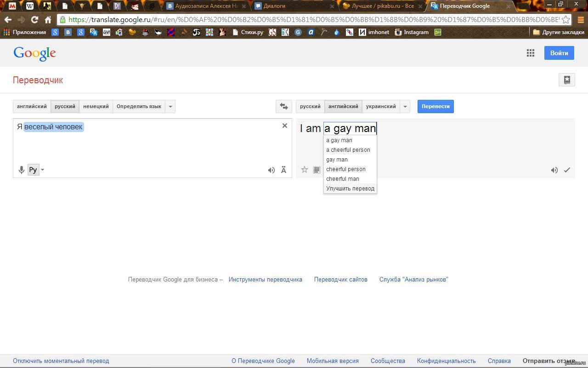The width and height of the screenshot is (588, 368).
Task: Click the microphone voice input icon
Action: [x=21, y=170]
